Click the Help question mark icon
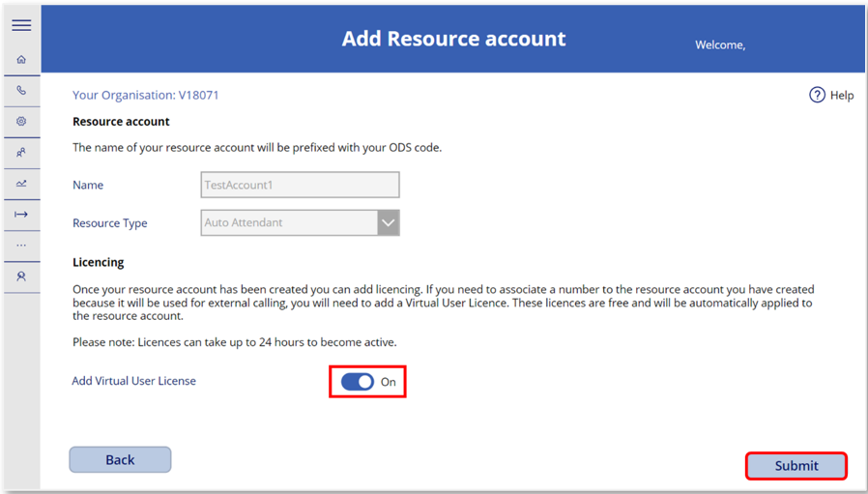 pos(817,96)
